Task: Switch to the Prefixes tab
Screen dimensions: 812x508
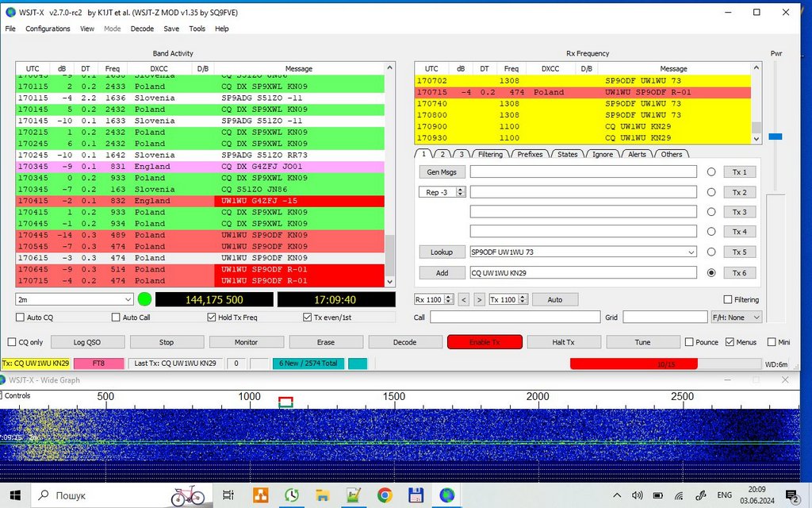Action: [530, 154]
